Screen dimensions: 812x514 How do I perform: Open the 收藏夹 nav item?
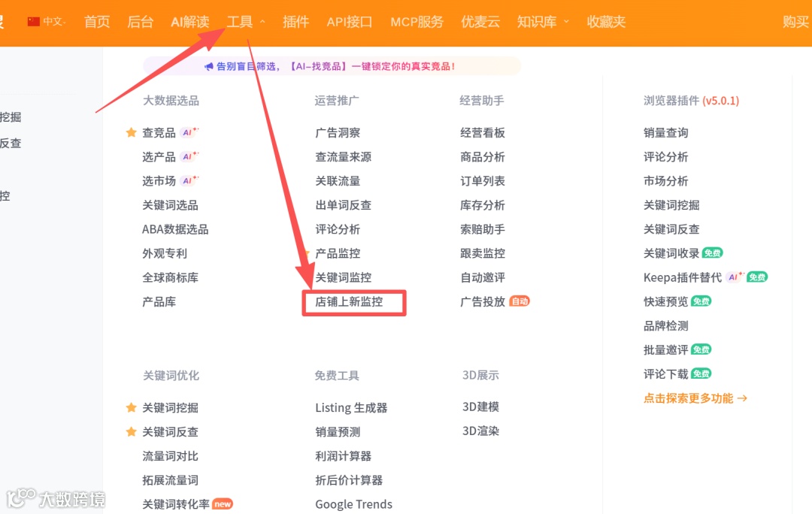(x=607, y=22)
